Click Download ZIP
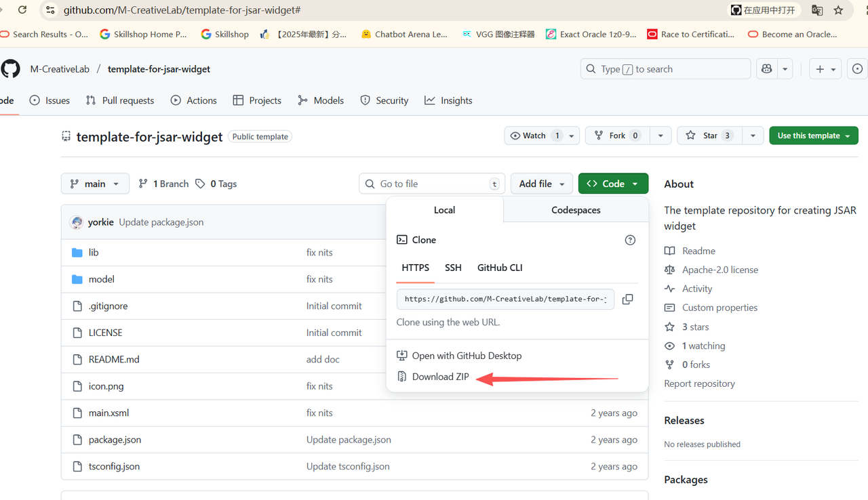The height and width of the screenshot is (500, 868). coord(433,377)
